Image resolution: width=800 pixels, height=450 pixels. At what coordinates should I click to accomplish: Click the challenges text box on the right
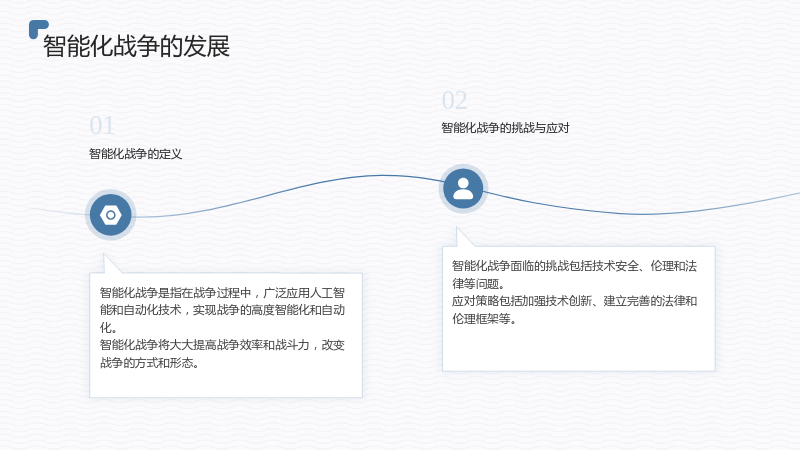point(579,309)
